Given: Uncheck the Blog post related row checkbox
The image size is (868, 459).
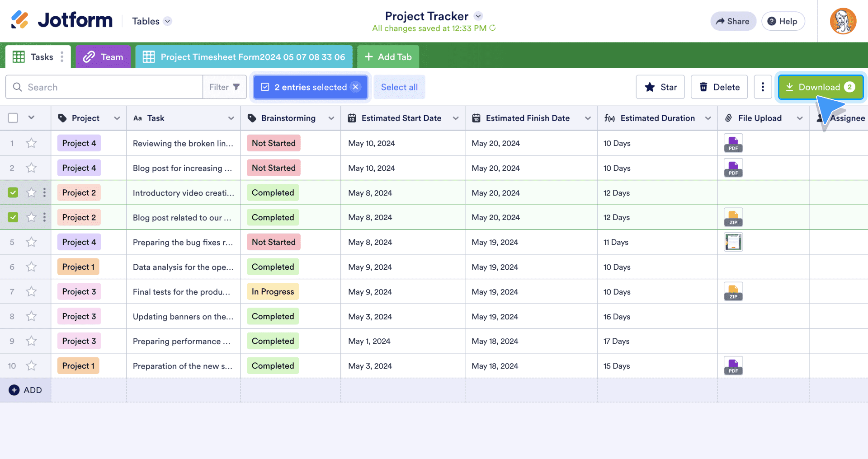Looking at the screenshot, I should click(x=13, y=217).
